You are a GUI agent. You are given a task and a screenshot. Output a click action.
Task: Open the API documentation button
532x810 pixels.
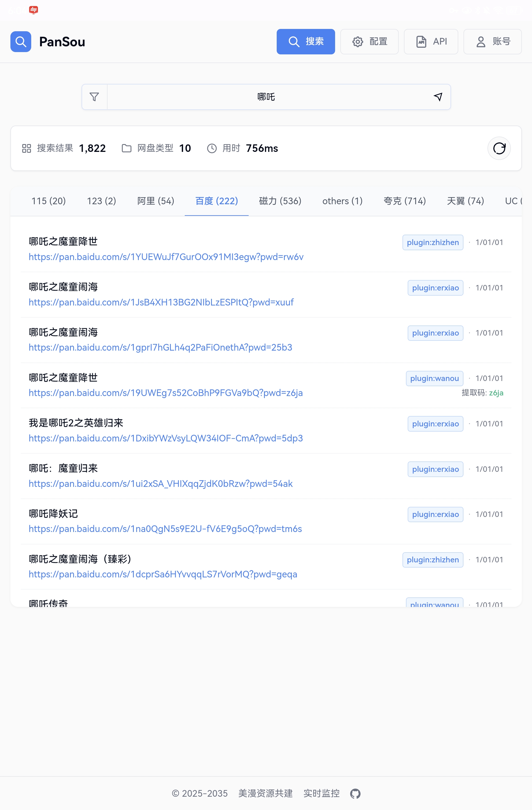pyautogui.click(x=431, y=42)
